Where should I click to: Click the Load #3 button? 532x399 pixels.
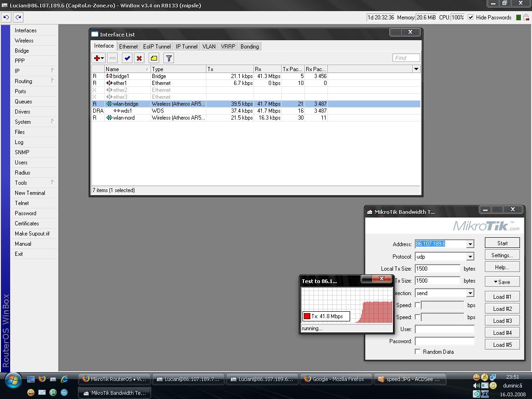[x=502, y=320]
